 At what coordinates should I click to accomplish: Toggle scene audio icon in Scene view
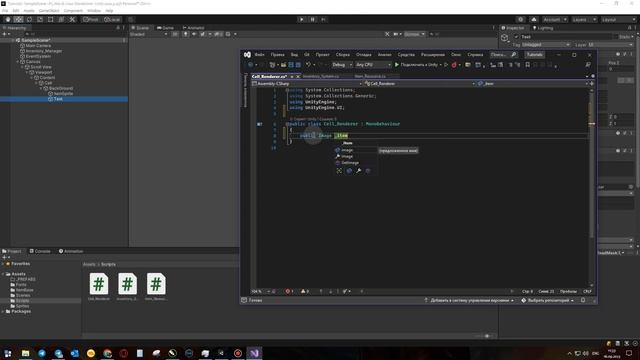tap(194, 34)
